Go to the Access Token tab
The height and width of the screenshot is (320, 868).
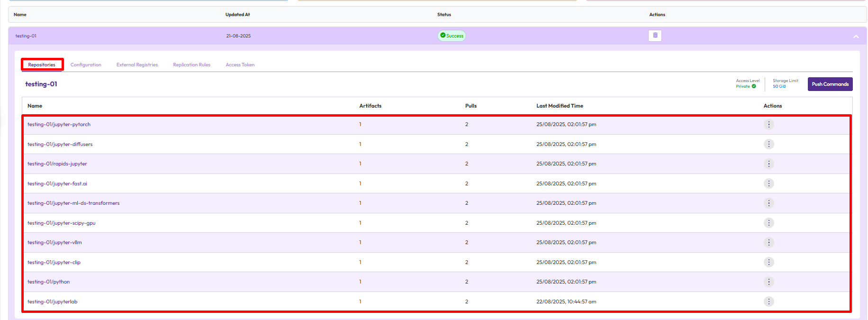pos(240,65)
